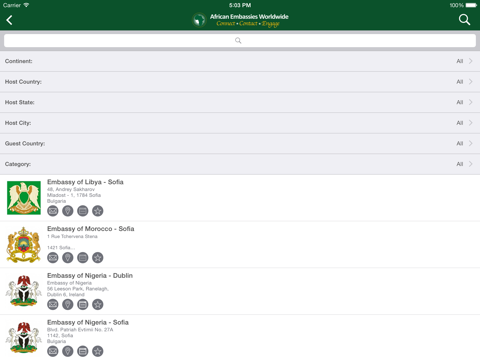
Task: Open the Host City filter
Action: [x=240, y=123]
